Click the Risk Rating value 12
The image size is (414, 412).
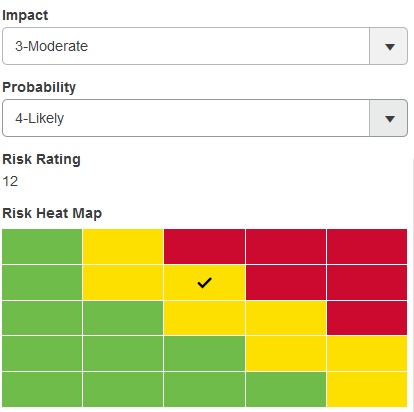point(10,181)
